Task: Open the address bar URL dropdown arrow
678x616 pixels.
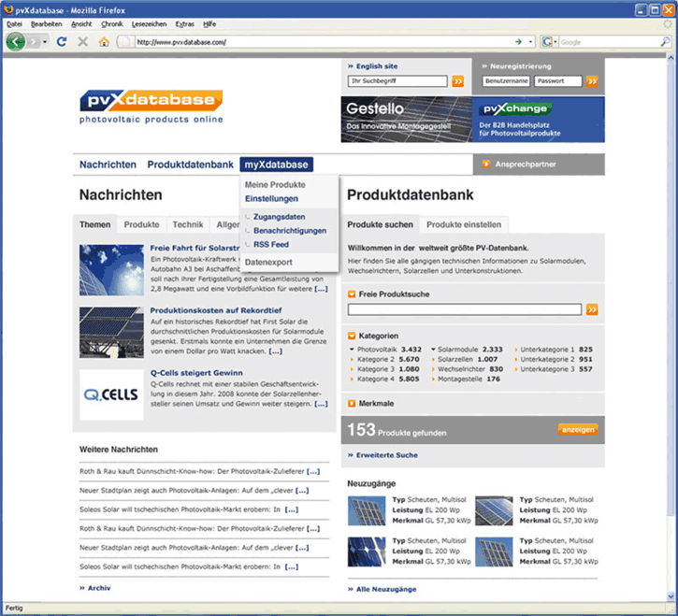Action: (x=530, y=42)
